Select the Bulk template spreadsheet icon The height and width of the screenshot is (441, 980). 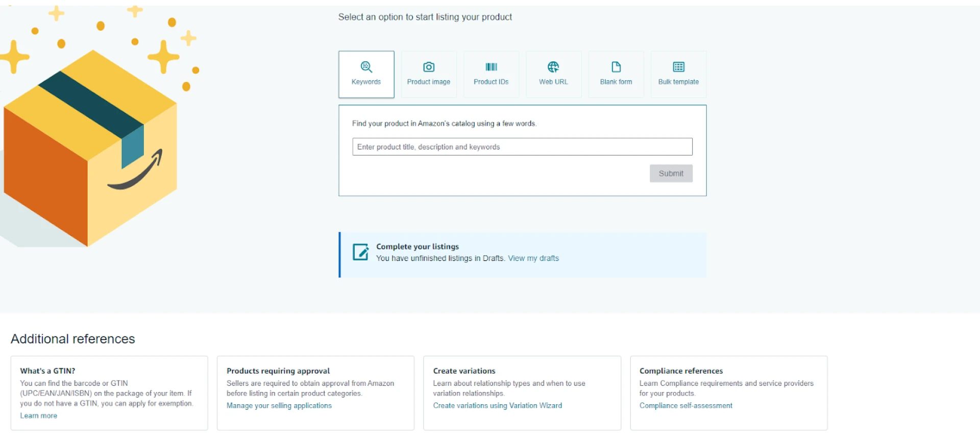click(x=678, y=67)
